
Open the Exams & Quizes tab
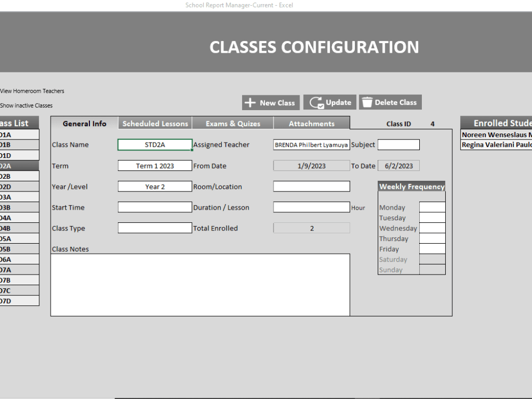[x=232, y=123]
